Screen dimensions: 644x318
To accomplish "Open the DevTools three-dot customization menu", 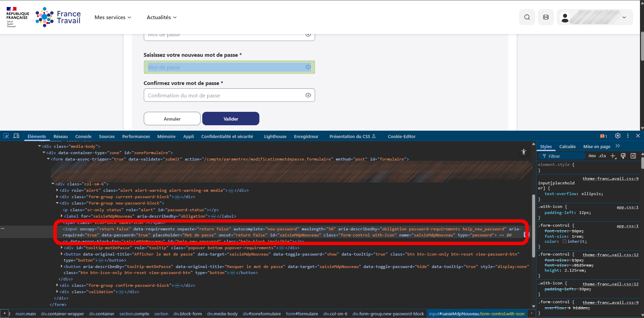I will click(628, 136).
